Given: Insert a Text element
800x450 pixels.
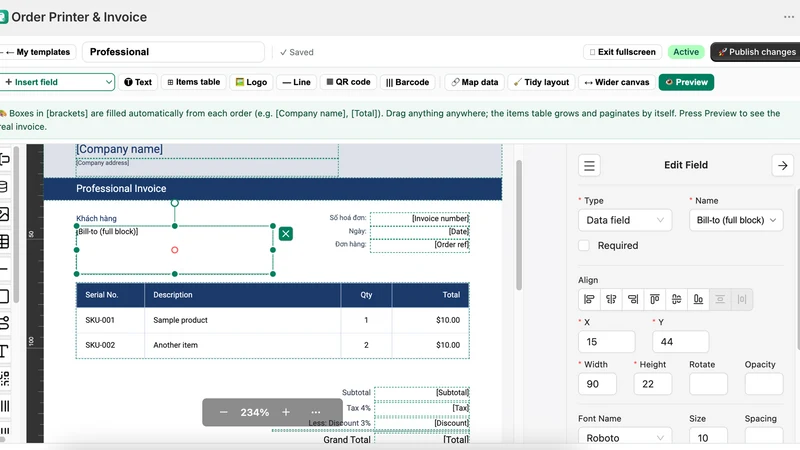Looking at the screenshot, I should tap(138, 82).
